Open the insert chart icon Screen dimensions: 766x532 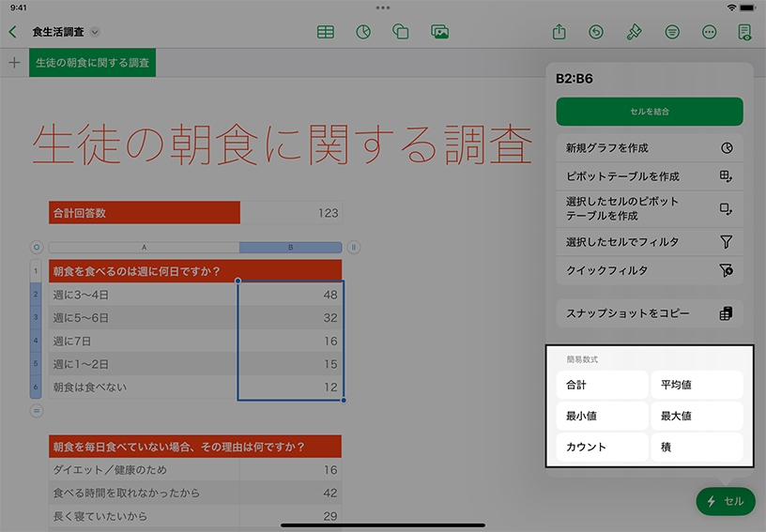tap(363, 32)
